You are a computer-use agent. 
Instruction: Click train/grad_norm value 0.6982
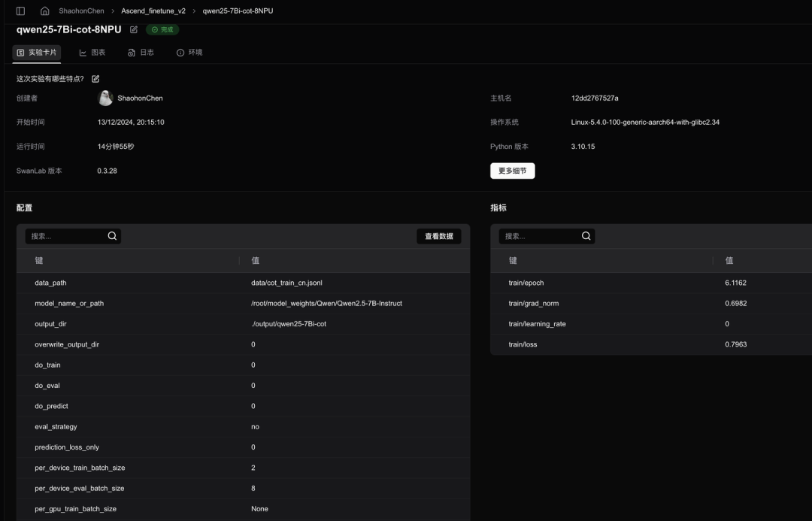pos(736,304)
